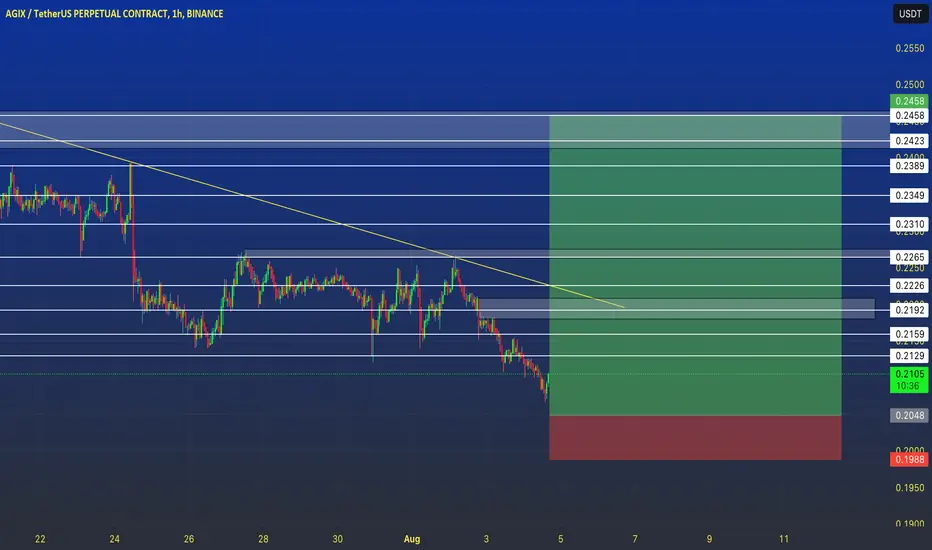Screen dimensions: 932x550
Task: Click the date 26 on time axis
Action: (x=189, y=539)
